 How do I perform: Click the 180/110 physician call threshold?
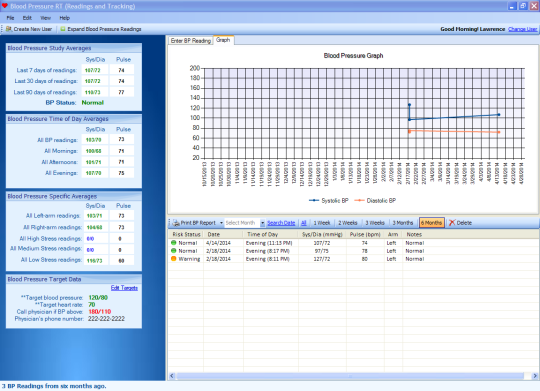click(100, 311)
